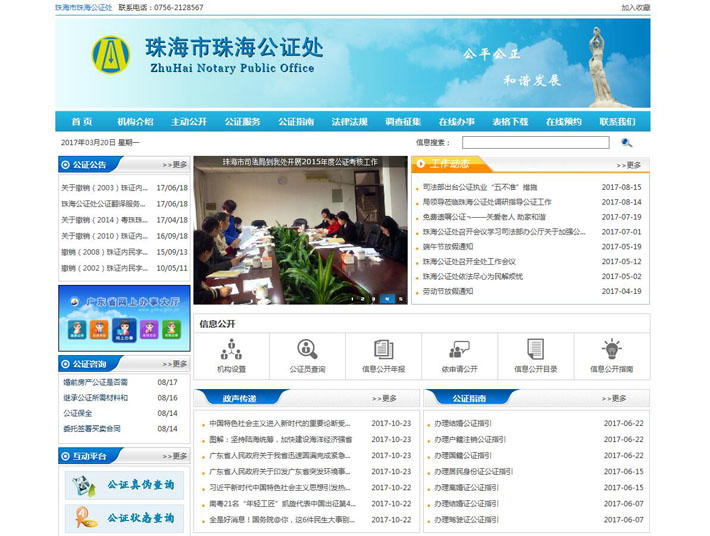710x536 pixels.
Task: Select slideshow page 4 indicator
Action: (x=387, y=299)
